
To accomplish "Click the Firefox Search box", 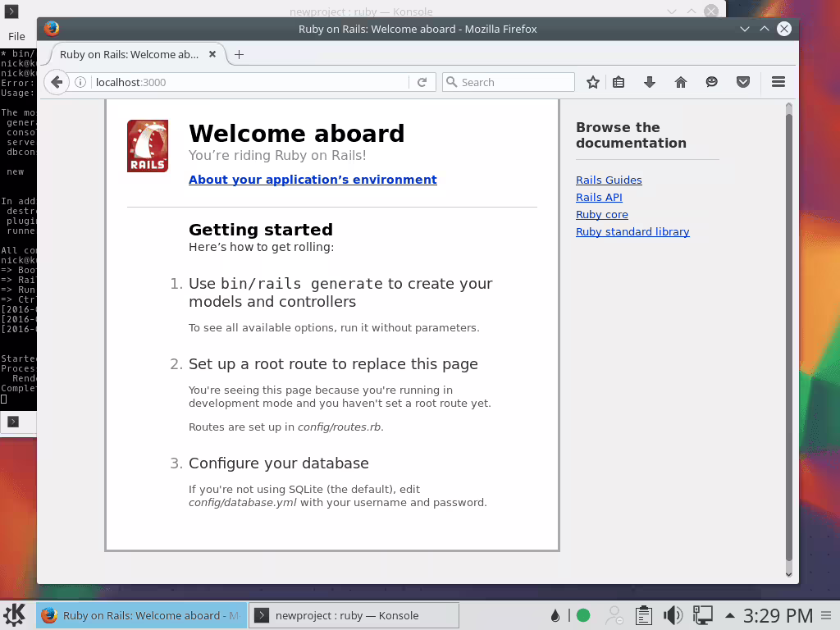I will tap(509, 82).
